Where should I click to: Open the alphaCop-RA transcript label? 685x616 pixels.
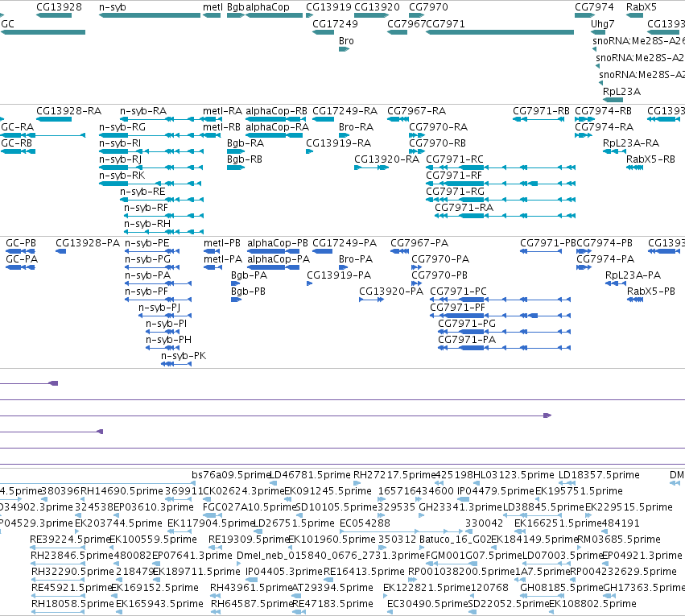pos(278,127)
